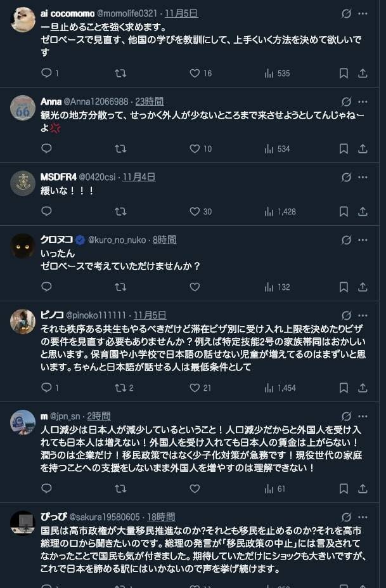Open the クロヌコ display name
Screen dimensions: 386x588
tap(56, 240)
